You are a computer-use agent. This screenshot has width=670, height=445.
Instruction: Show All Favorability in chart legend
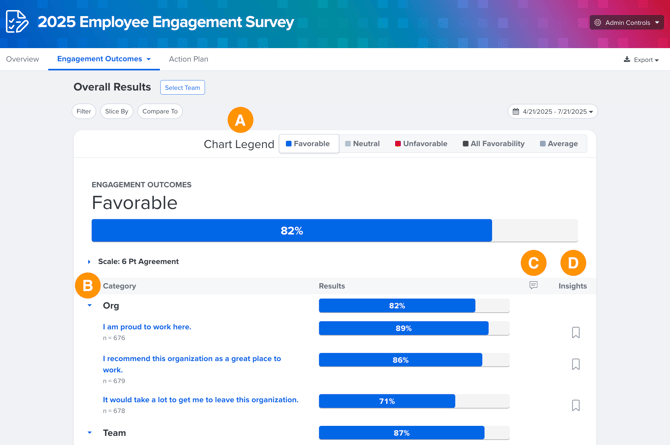coord(494,144)
